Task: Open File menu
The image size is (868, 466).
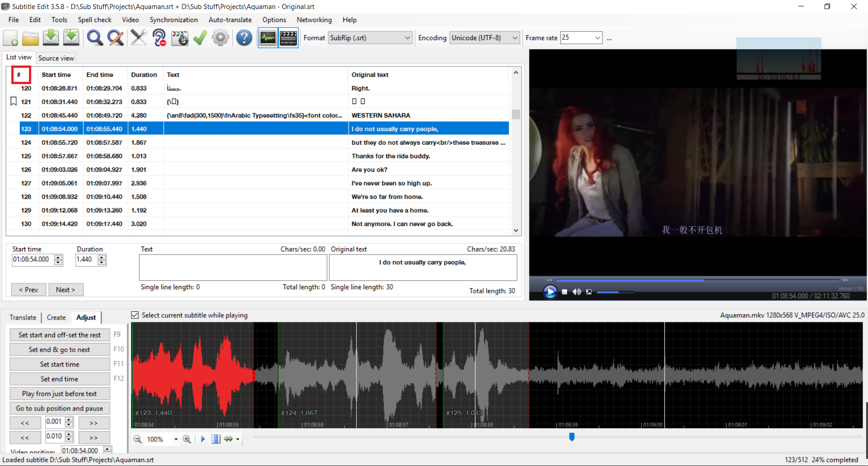Action: coord(14,20)
